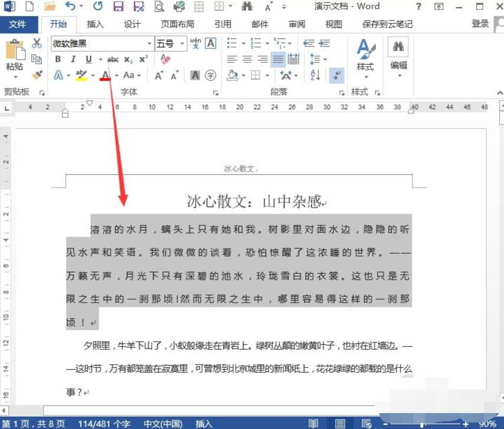This screenshot has width=504, height=429.
Task: Toggle superscript x²
Action: coord(143,59)
